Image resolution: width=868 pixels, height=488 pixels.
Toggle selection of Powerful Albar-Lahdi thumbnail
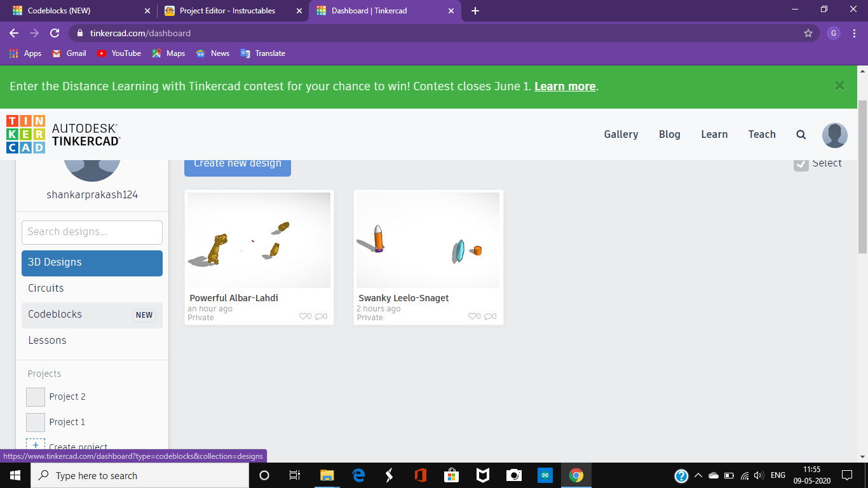pyautogui.click(x=259, y=240)
